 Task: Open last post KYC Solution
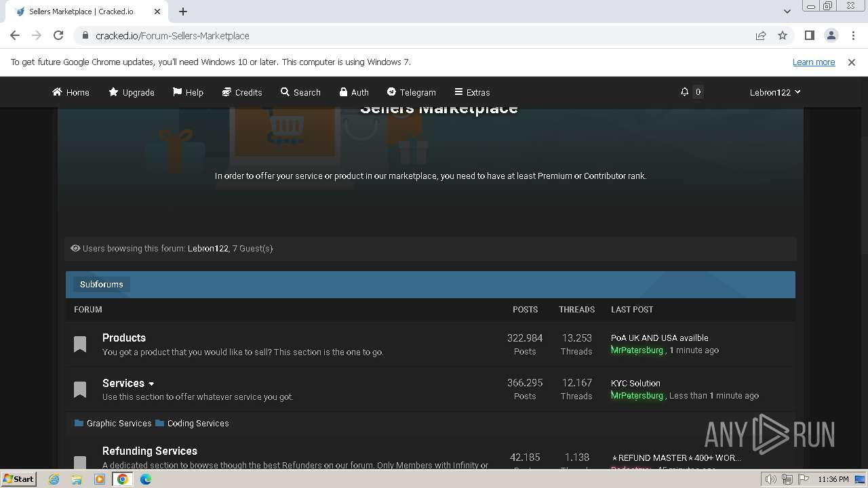(635, 383)
